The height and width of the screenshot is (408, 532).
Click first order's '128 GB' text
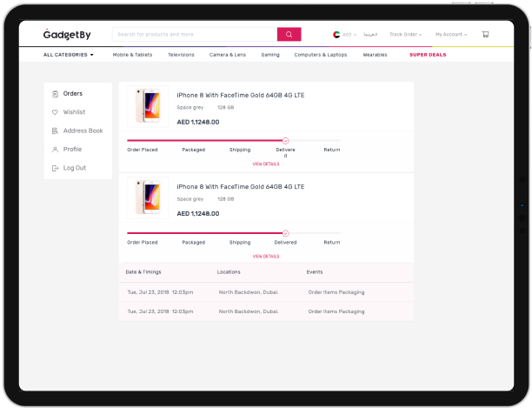click(226, 108)
